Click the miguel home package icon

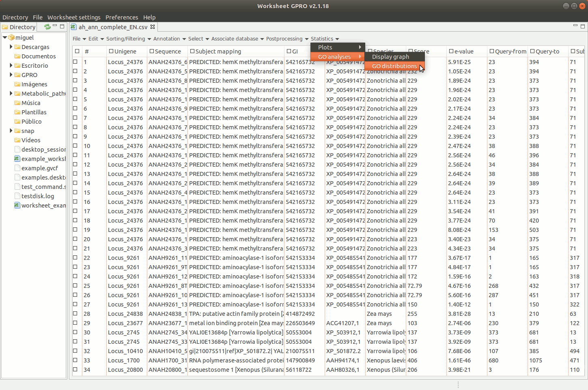[x=11, y=38]
